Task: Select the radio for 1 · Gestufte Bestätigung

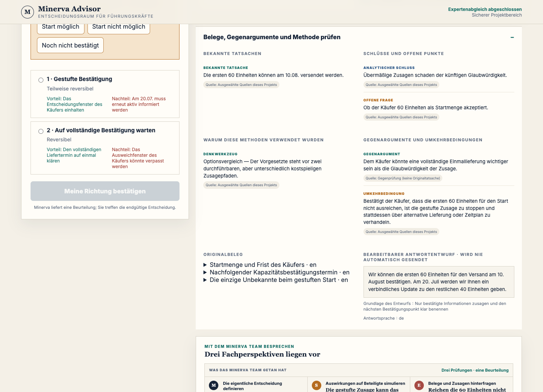Action: 41,80
